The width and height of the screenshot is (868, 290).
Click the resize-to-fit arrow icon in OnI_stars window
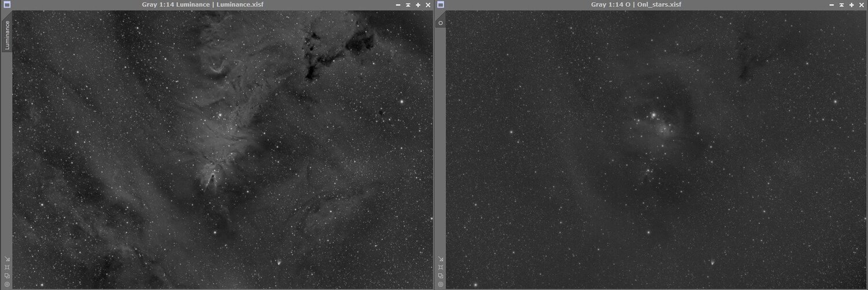click(441, 259)
